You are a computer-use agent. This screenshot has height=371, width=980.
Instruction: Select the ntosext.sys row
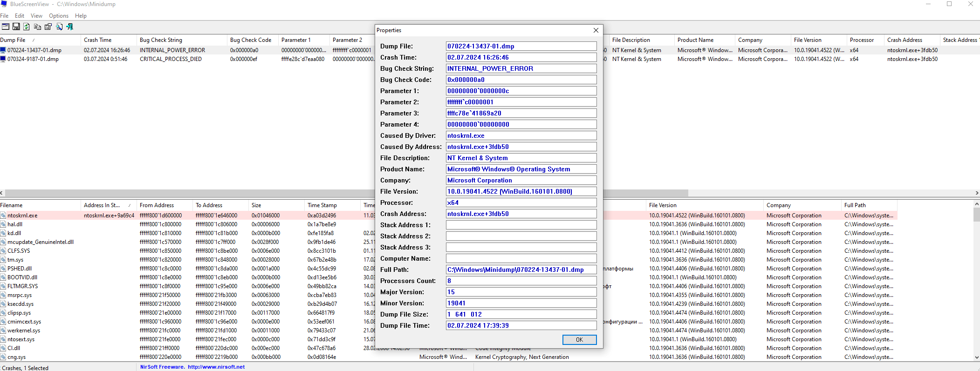(x=448, y=339)
